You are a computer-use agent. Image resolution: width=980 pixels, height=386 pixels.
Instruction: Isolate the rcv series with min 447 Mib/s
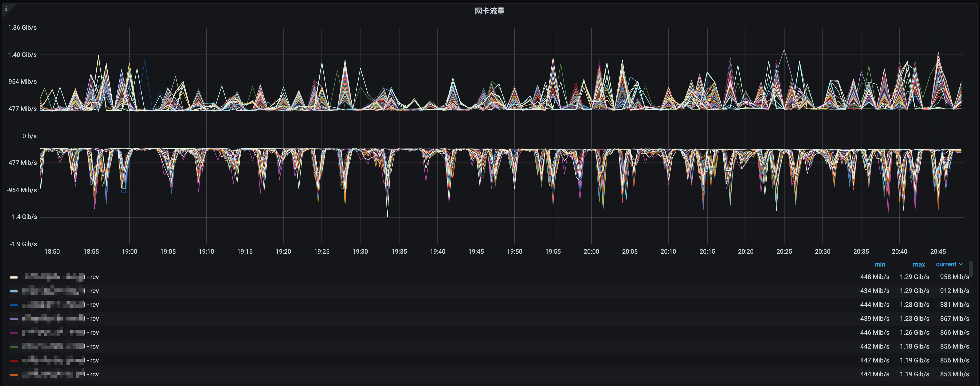(60, 361)
